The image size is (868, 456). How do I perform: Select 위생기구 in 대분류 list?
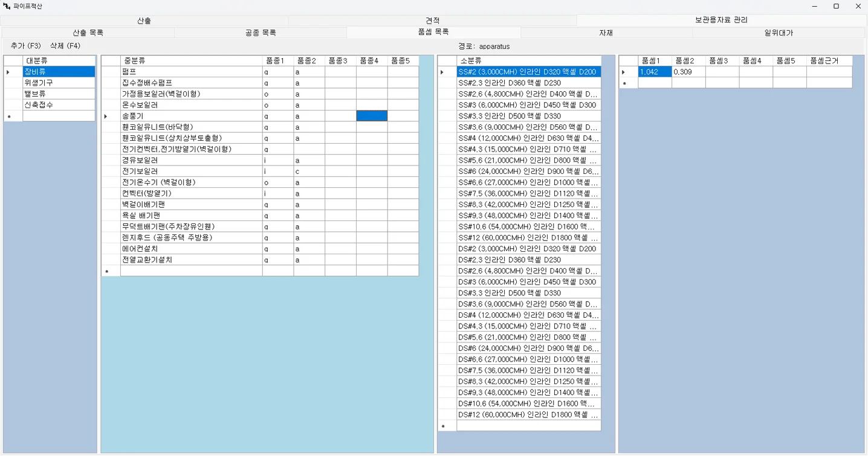(x=59, y=83)
